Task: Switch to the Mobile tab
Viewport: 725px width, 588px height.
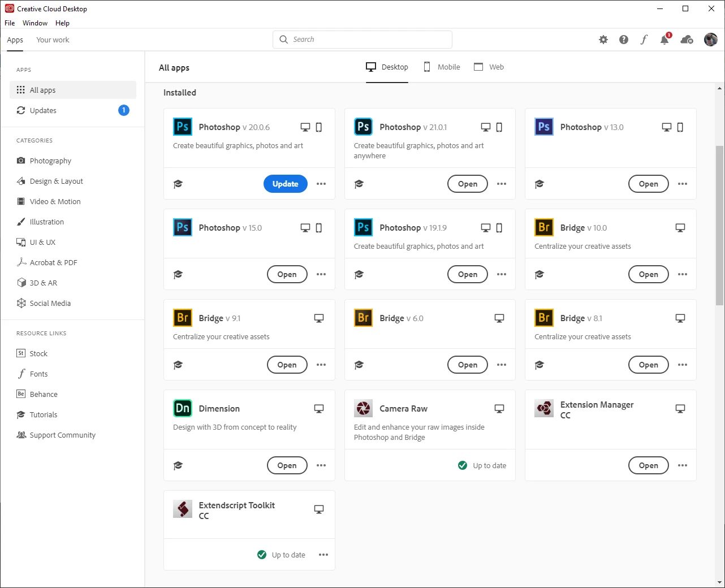Action: (442, 67)
